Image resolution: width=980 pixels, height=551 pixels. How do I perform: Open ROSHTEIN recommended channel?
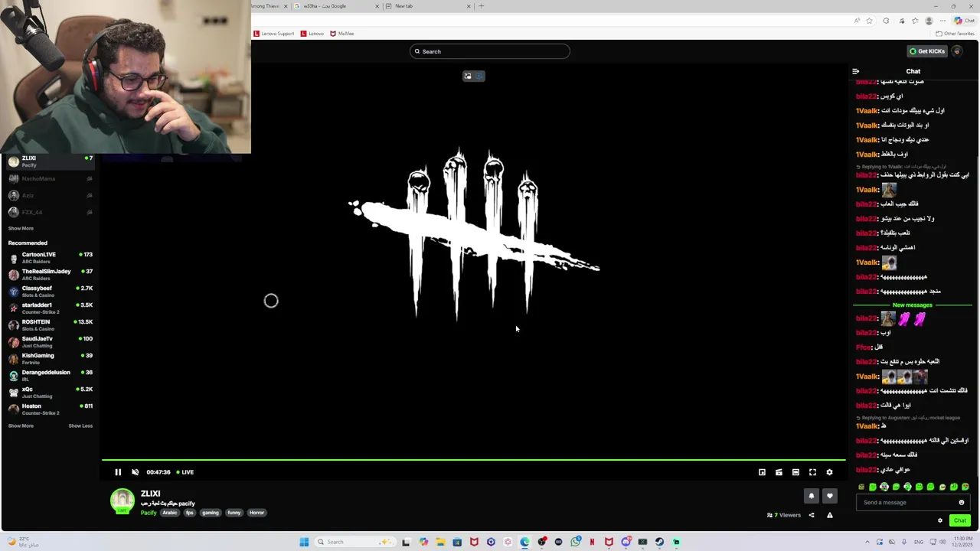point(50,325)
